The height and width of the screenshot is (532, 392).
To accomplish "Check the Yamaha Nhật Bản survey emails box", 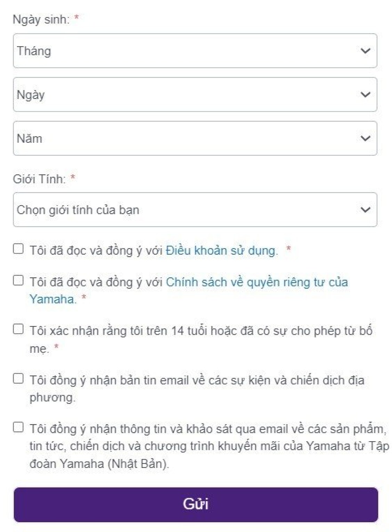I will click(x=18, y=427).
